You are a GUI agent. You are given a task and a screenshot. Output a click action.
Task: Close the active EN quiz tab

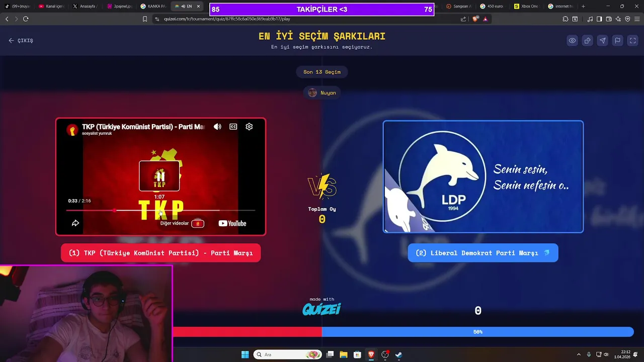point(198,6)
